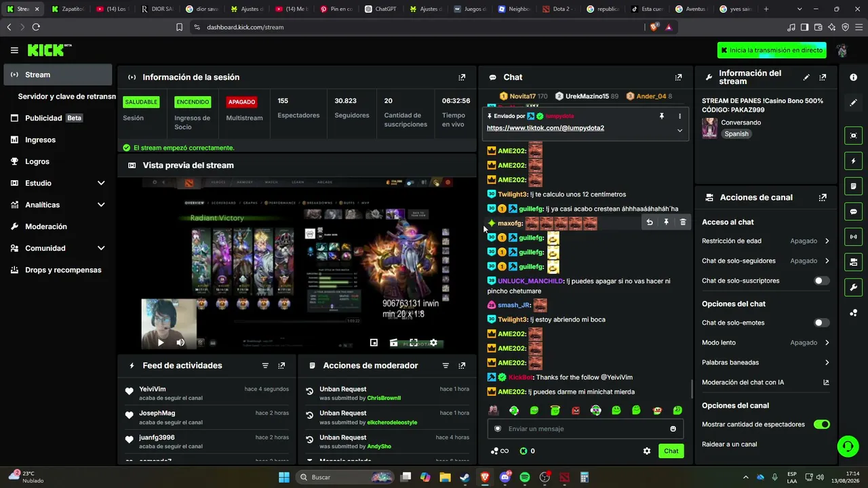The height and width of the screenshot is (488, 868).
Task: Expand the Analíticas sidebar section
Action: 101,205
